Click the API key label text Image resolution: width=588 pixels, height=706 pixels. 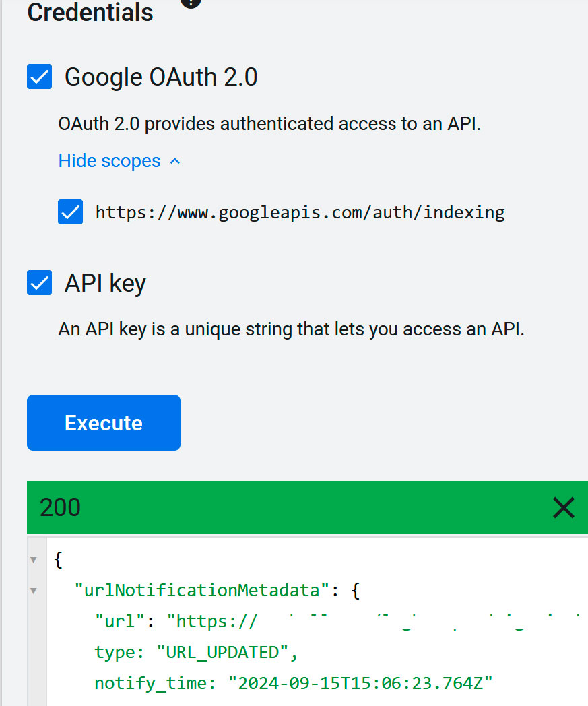[105, 283]
